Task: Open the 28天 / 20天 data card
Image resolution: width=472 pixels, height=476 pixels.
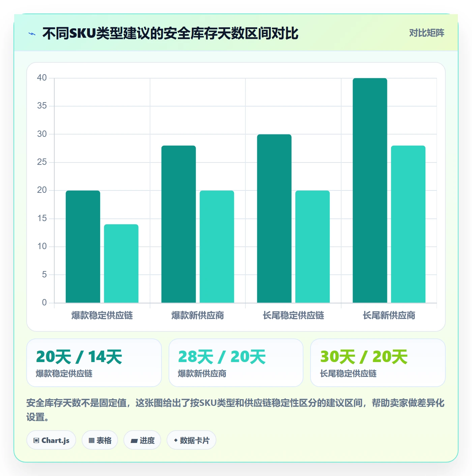Action: 236,363
